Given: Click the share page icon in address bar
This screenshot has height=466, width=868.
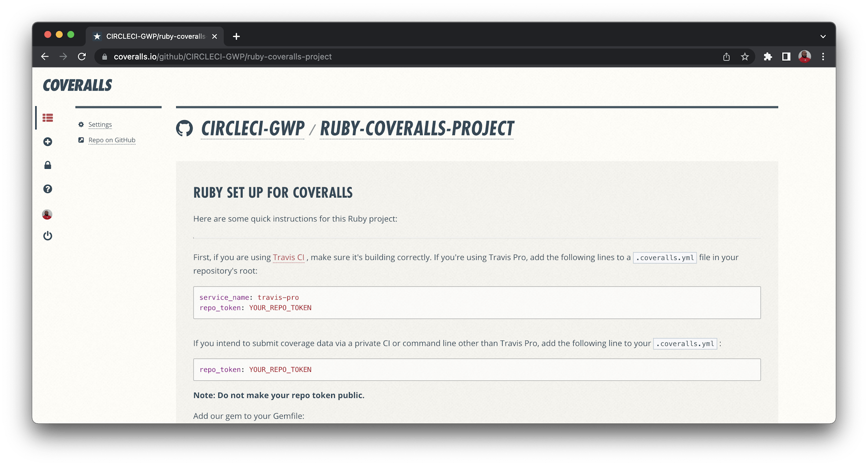Looking at the screenshot, I should point(726,57).
